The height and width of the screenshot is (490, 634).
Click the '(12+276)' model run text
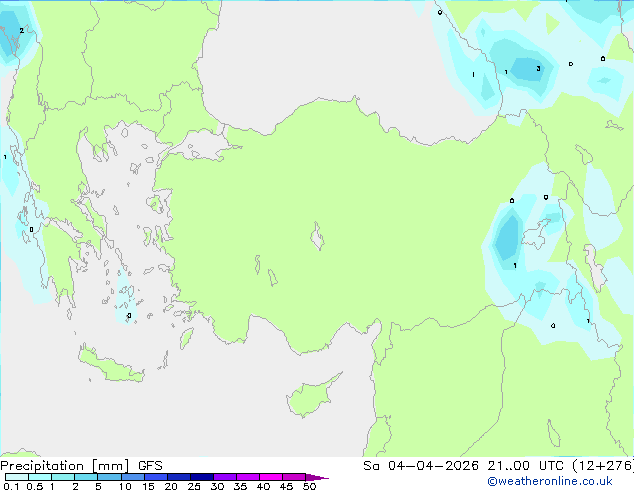pyautogui.click(x=603, y=466)
